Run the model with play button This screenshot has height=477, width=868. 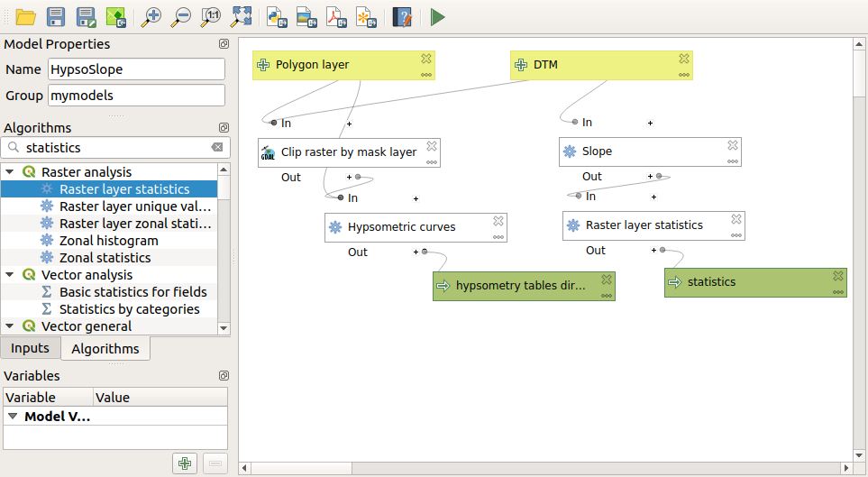(x=437, y=16)
